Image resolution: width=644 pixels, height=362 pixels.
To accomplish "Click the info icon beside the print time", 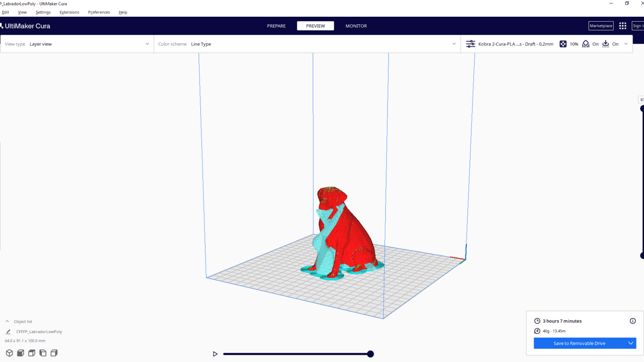I will pyautogui.click(x=633, y=321).
